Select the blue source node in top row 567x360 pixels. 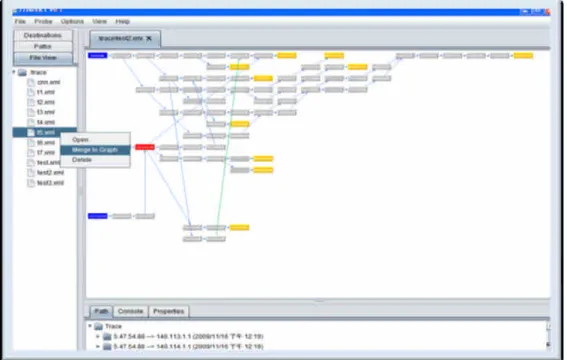click(98, 55)
